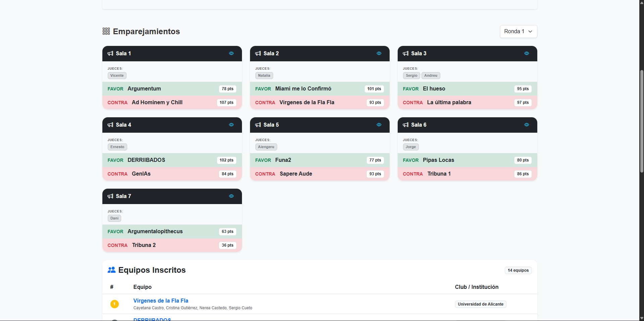Click the page vertical scrollbar
Image resolution: width=644 pixels, height=321 pixels.
pos(642,121)
